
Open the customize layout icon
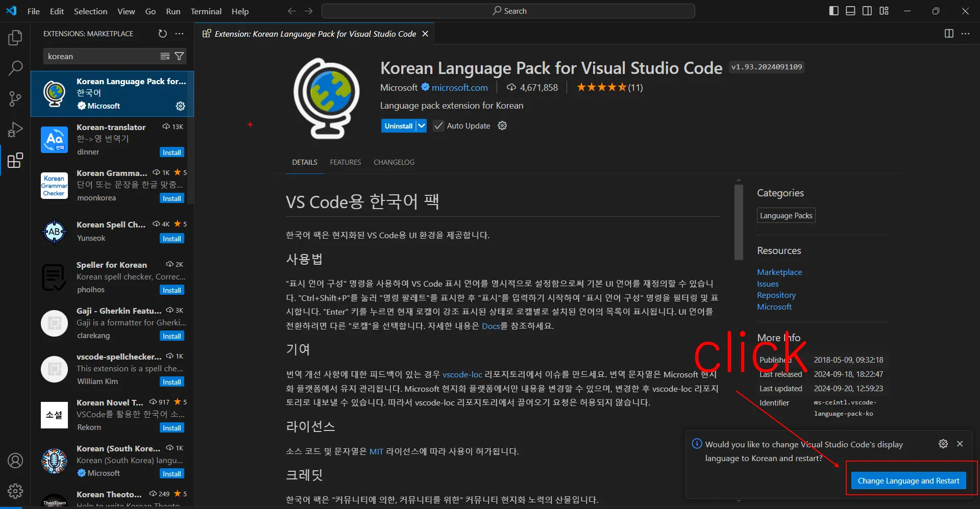point(884,11)
